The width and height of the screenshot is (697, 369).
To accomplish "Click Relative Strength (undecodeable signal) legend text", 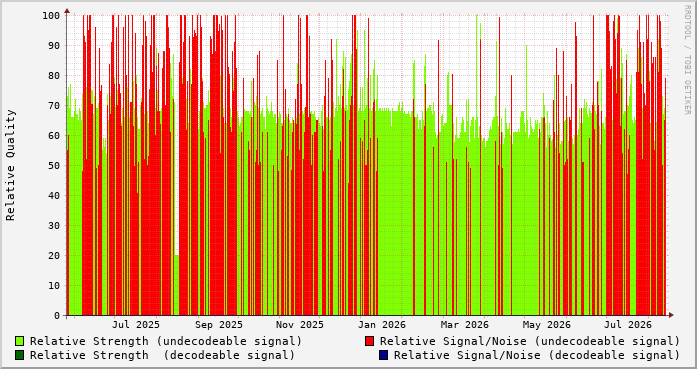I will coord(166,341).
